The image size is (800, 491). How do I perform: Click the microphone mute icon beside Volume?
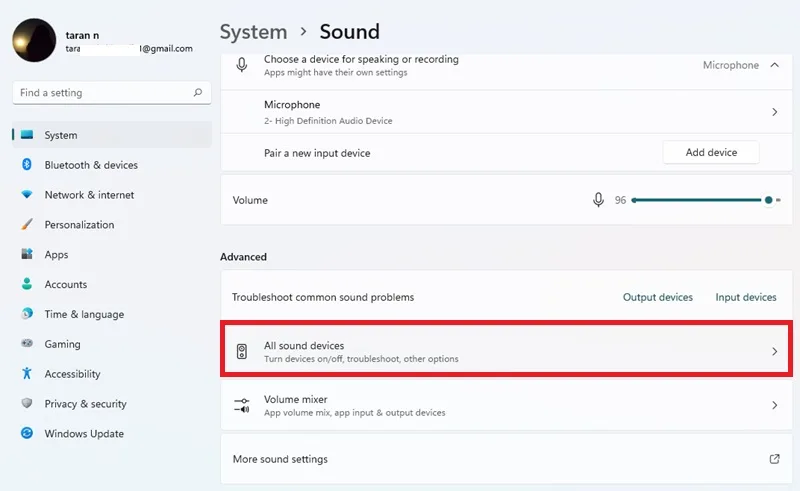coord(598,200)
